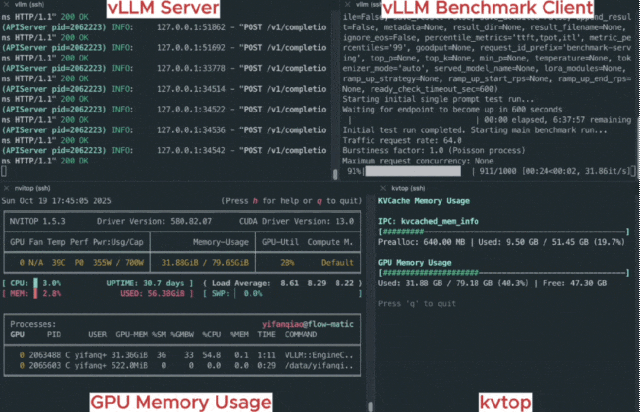The image size is (640, 412).
Task: Close the nvitop (ssh) pane
Action: click(6, 188)
